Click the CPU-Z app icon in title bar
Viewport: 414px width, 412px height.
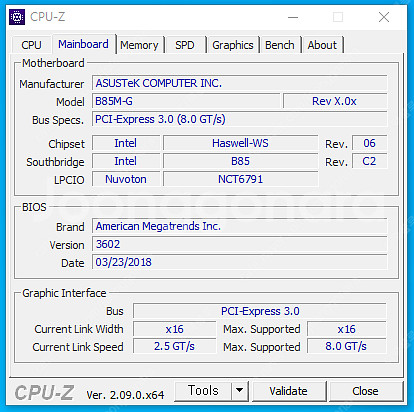click(x=17, y=17)
